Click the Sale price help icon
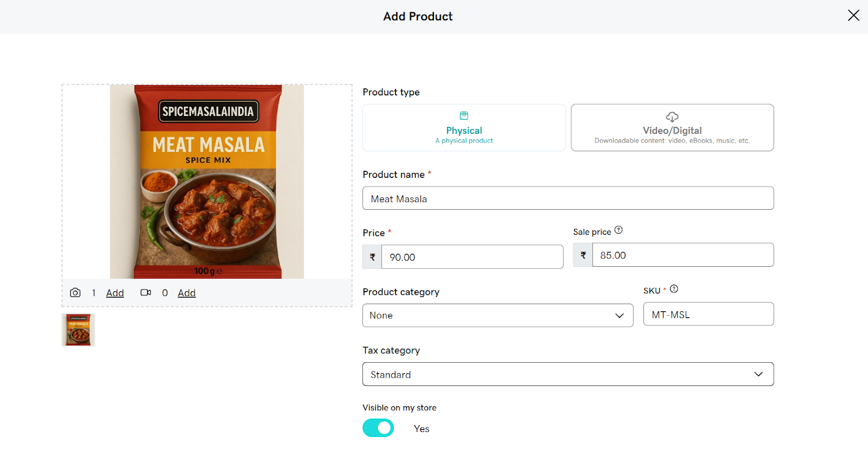The width and height of the screenshot is (868, 450). click(x=618, y=230)
